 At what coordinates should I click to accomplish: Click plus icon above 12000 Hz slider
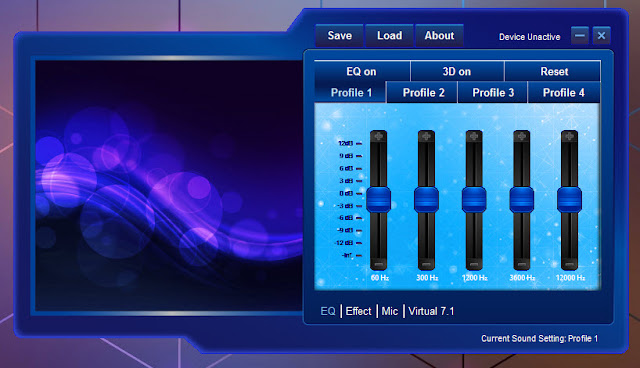pyautogui.click(x=569, y=136)
